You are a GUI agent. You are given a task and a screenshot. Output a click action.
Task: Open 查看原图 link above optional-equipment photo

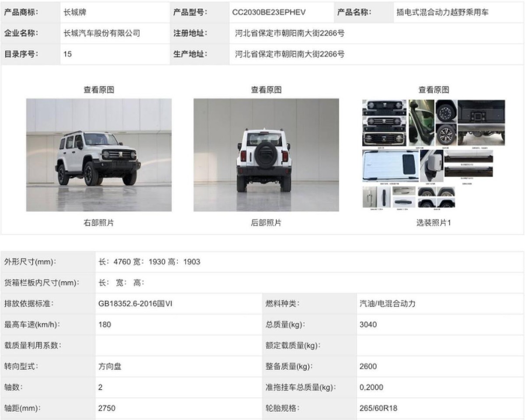434,90
